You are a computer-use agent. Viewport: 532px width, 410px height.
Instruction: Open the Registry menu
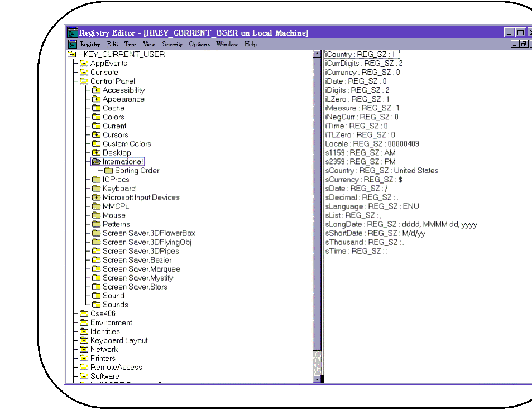90,44
